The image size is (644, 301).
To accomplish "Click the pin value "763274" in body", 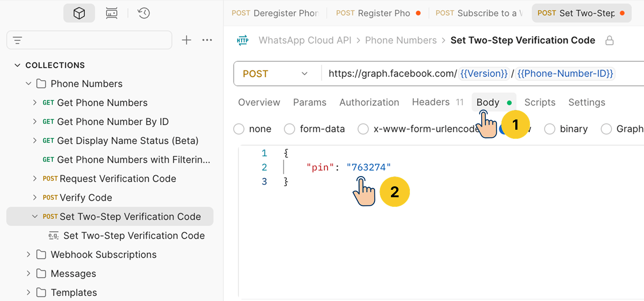I will (x=369, y=167).
